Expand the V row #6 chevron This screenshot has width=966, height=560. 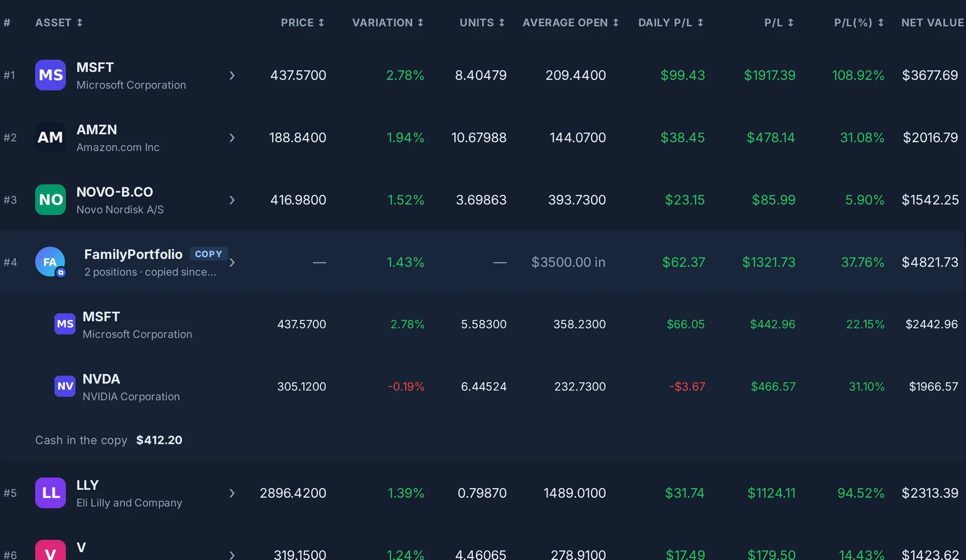point(232,555)
